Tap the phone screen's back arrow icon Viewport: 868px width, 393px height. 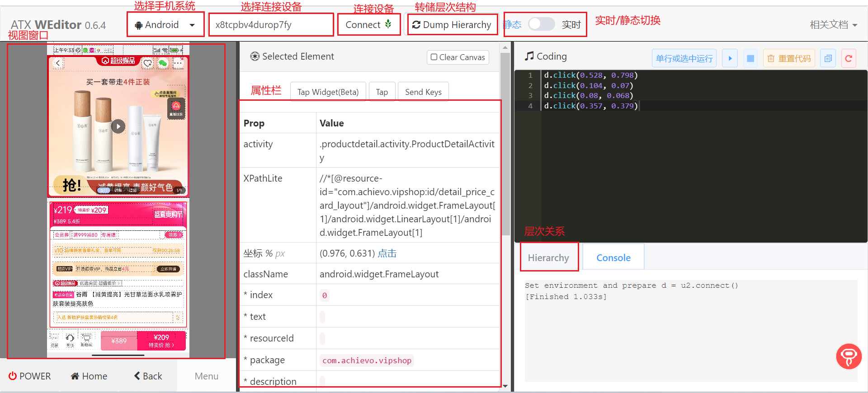pos(58,63)
